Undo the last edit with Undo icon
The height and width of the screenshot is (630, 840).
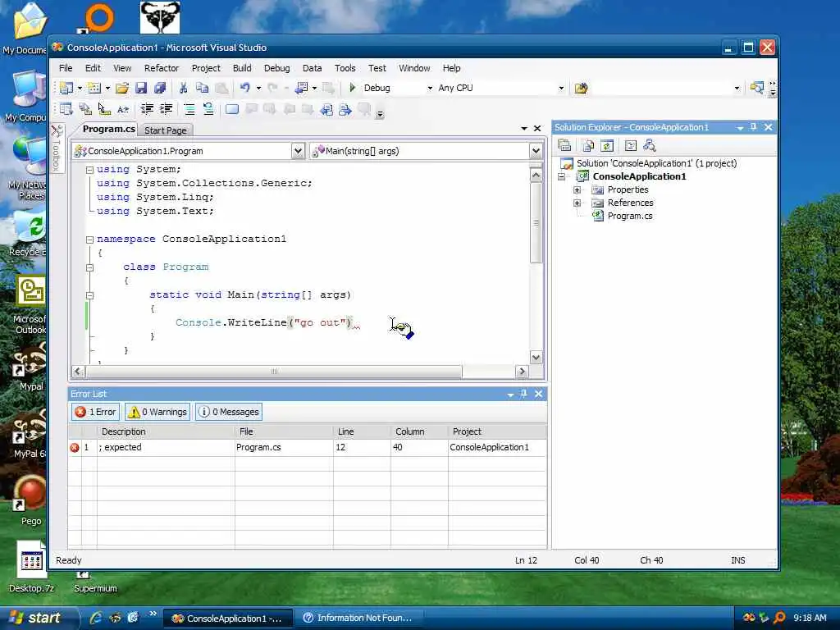coord(244,87)
